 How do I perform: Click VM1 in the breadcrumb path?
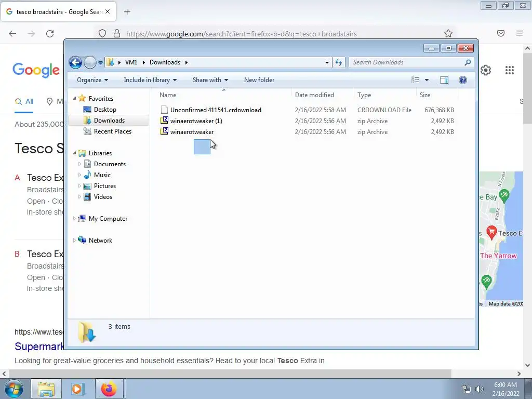tap(131, 62)
